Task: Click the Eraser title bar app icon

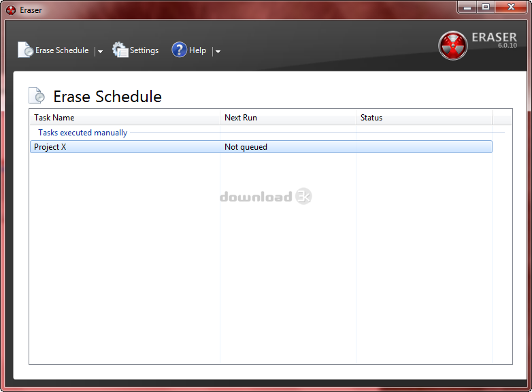Action: [11, 10]
